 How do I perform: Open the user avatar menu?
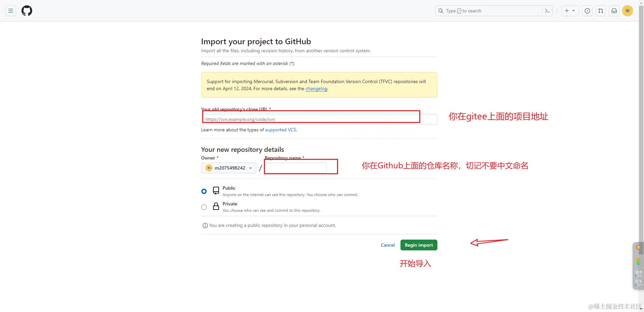point(628,11)
